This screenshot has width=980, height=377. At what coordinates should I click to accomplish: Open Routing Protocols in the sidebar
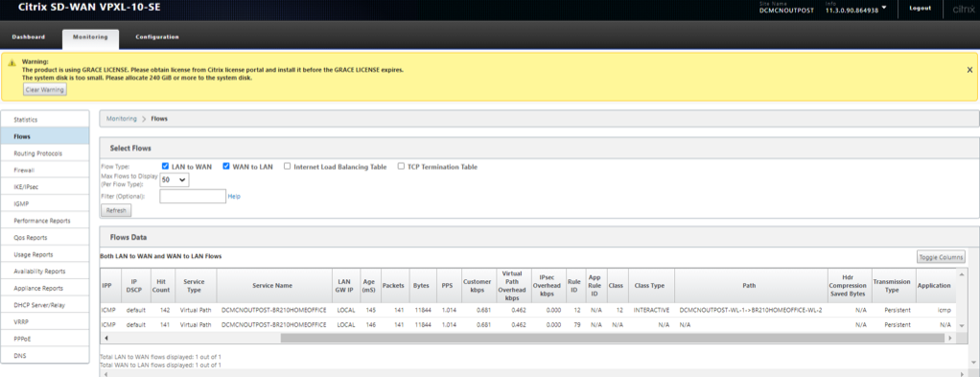[x=45, y=153]
